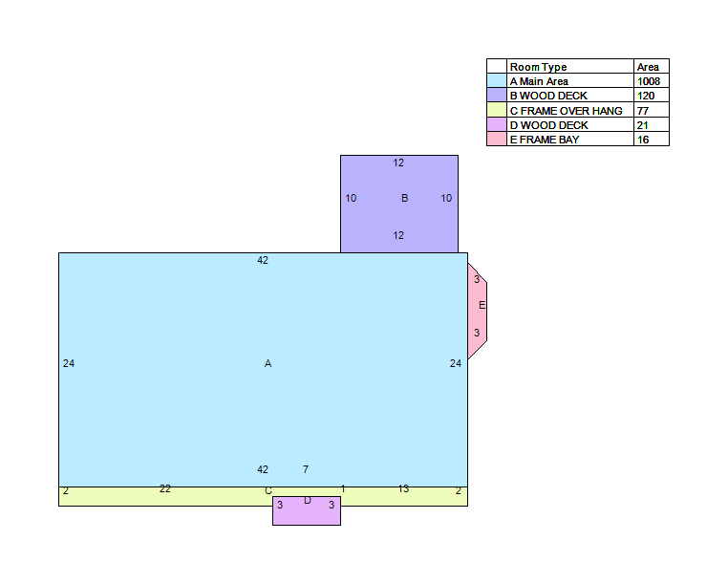Image resolution: width=728 pixels, height=584 pixels.
Task: Click the lower 3 dimension of bay E
Action: [x=477, y=333]
